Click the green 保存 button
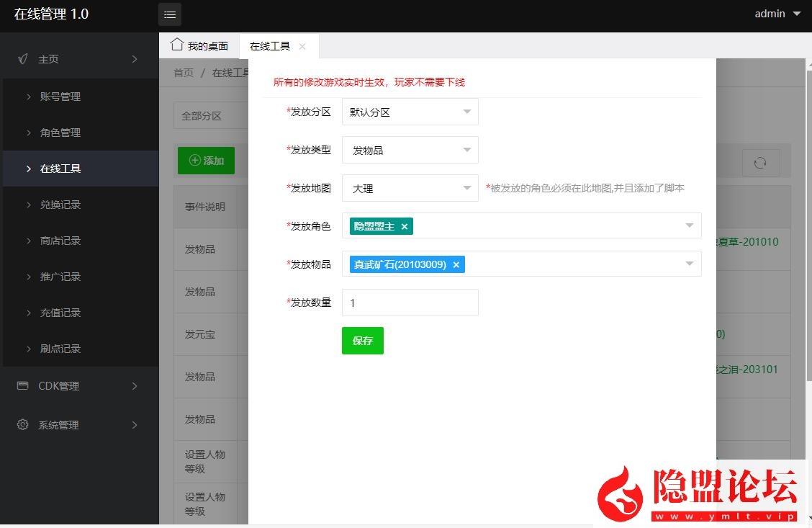This screenshot has height=528, width=812. pyautogui.click(x=363, y=341)
